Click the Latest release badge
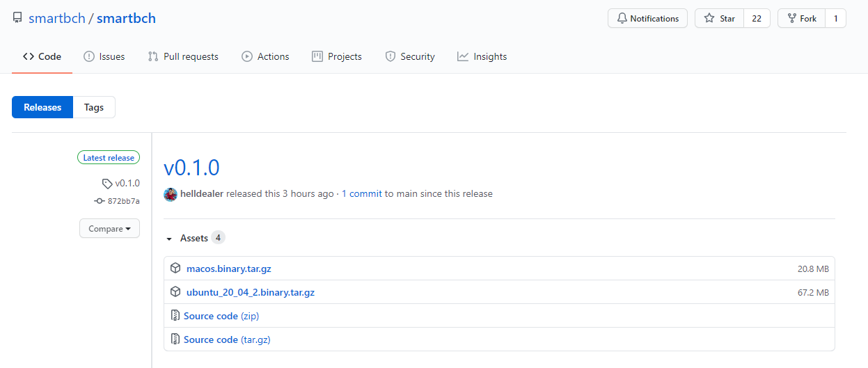 pyautogui.click(x=109, y=158)
